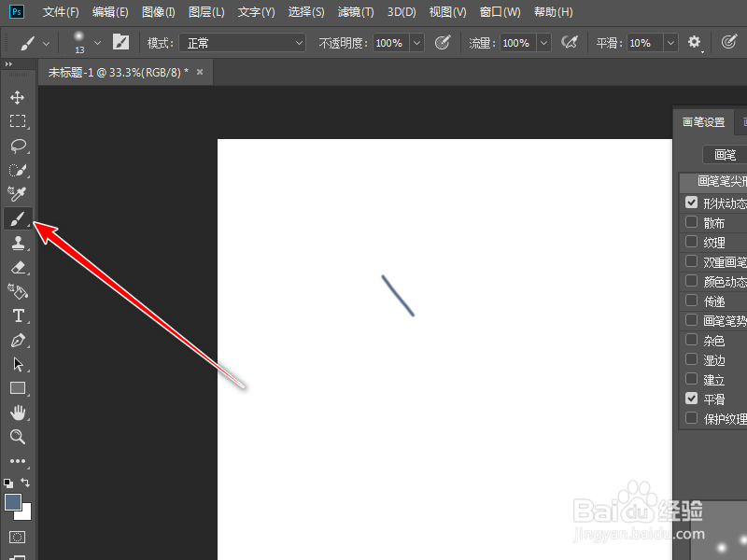Reset default foreground and background colors
The width and height of the screenshot is (747, 560).
pyautogui.click(x=8, y=483)
